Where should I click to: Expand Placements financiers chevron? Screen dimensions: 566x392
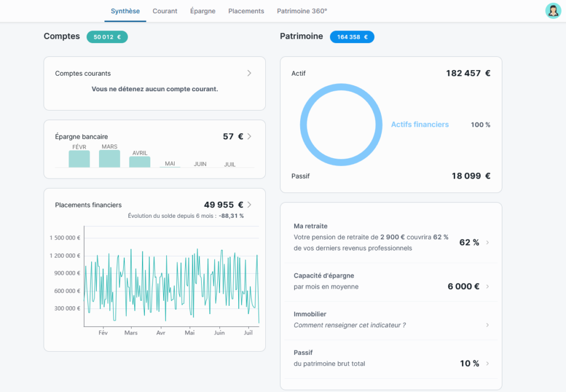pyautogui.click(x=249, y=205)
